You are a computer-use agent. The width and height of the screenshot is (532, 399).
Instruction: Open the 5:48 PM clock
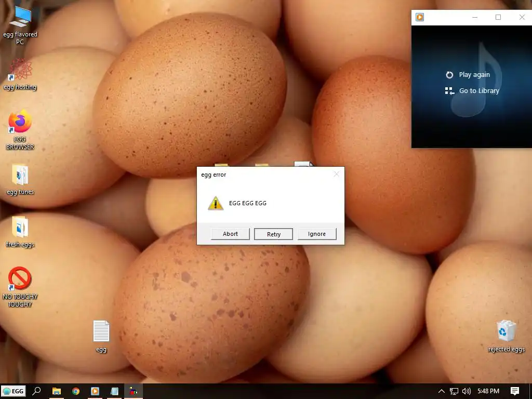click(x=488, y=391)
